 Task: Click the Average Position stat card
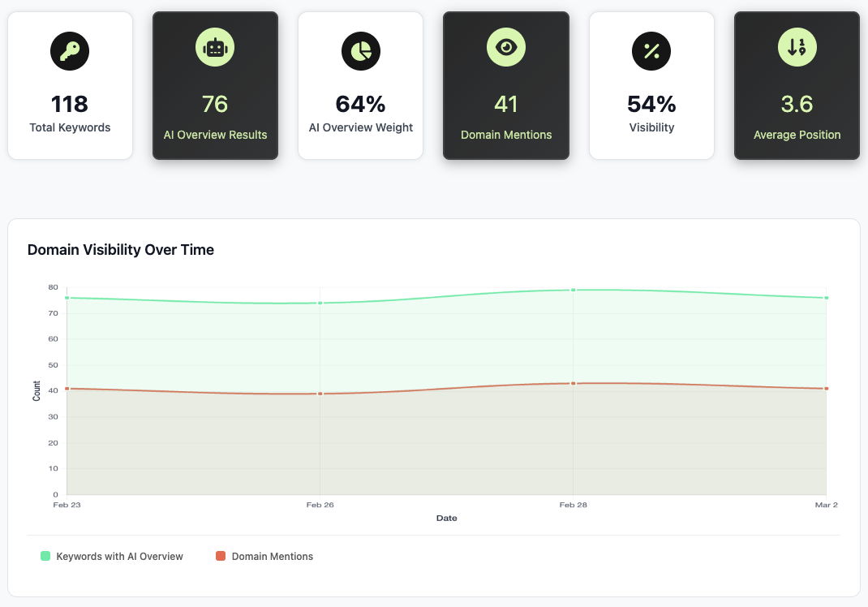coord(797,85)
